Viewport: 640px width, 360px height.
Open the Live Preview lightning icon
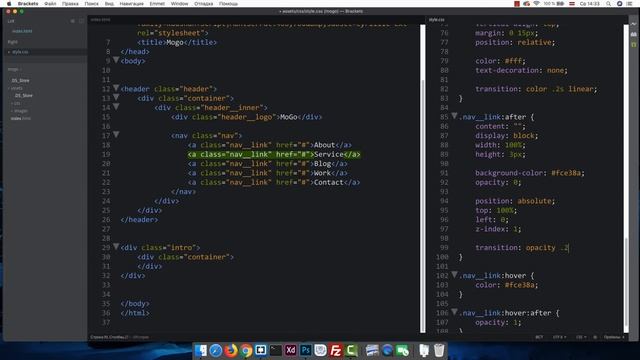(633, 24)
